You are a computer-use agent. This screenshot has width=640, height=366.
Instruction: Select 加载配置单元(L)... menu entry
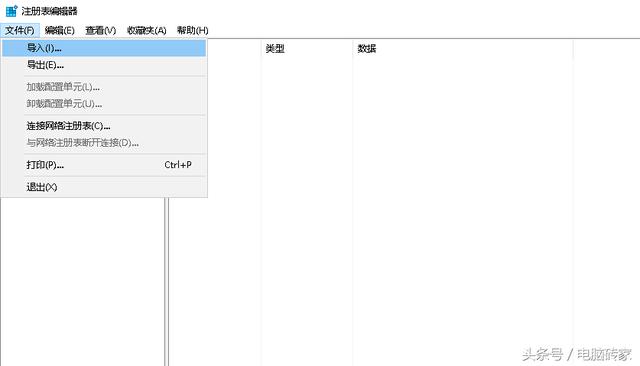(104, 87)
